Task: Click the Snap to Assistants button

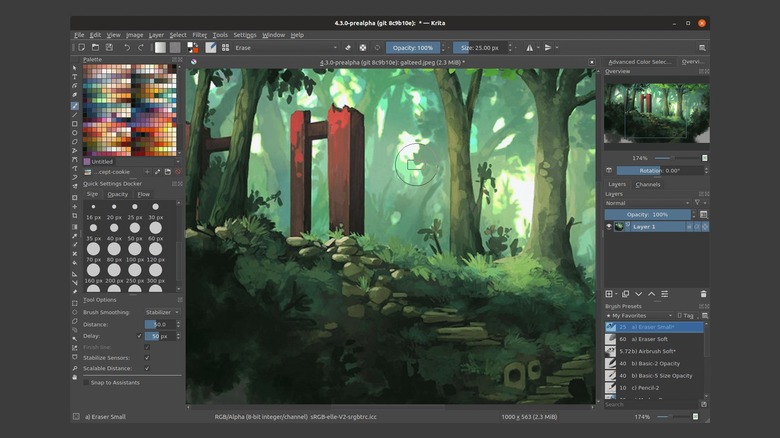Action: click(113, 382)
